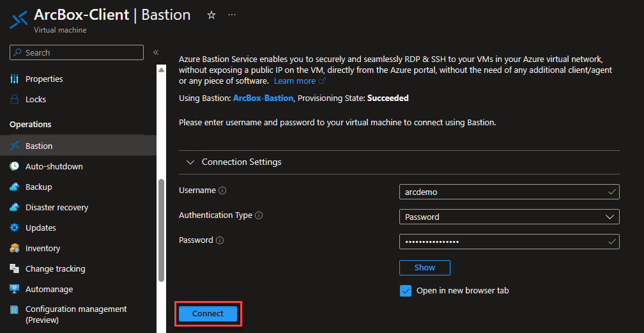Click the Virtual machine subtitle text
The height and width of the screenshot is (333, 644).
(60, 30)
